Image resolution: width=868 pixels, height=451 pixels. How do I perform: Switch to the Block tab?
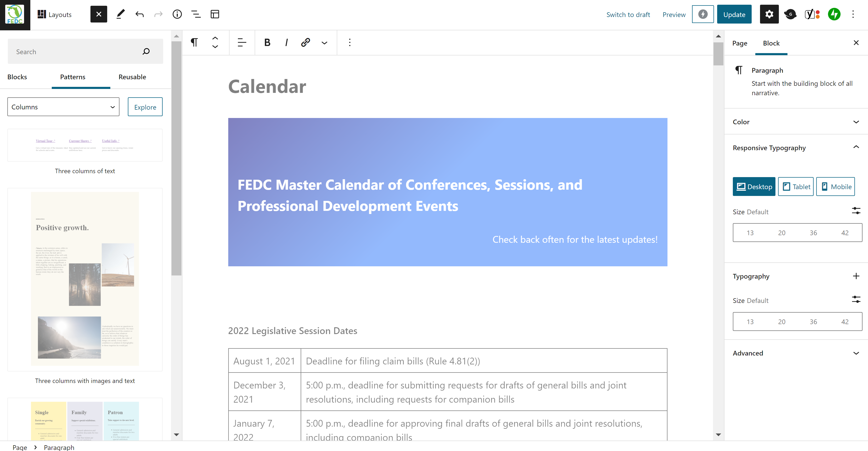click(771, 43)
